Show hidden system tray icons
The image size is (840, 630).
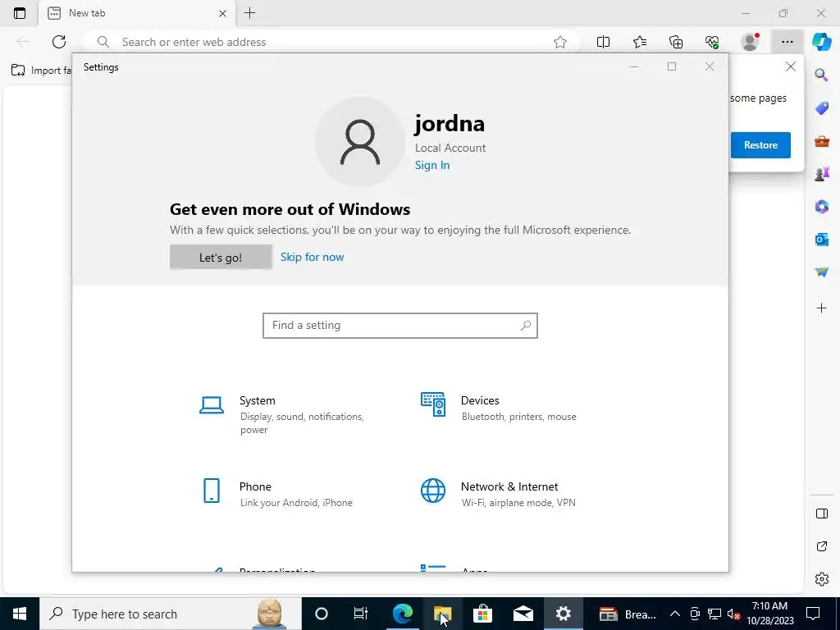pyautogui.click(x=675, y=614)
